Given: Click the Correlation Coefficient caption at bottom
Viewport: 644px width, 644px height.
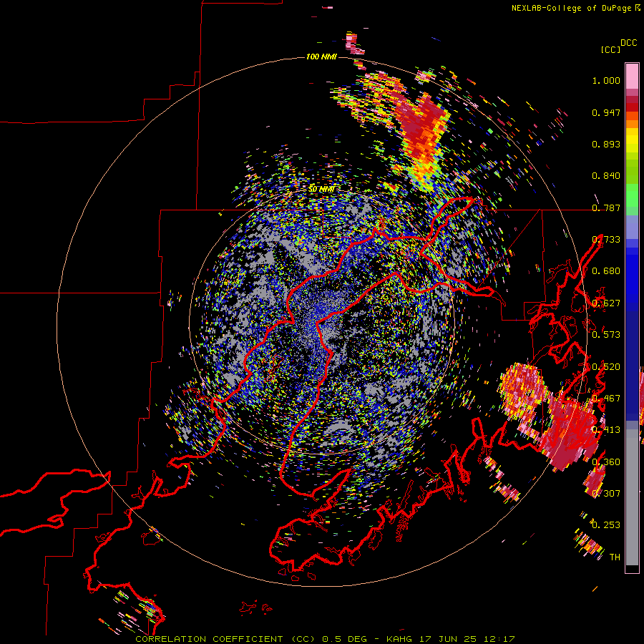Looking at the screenshot, I should tap(326, 639).
